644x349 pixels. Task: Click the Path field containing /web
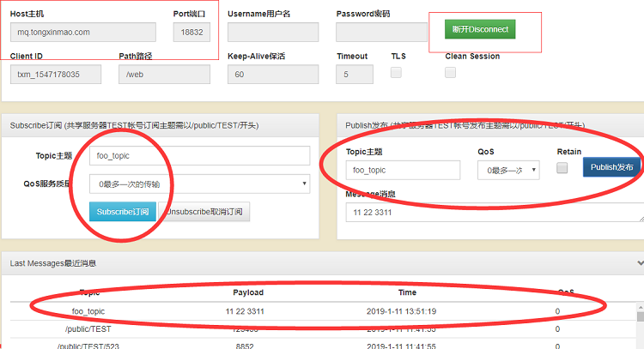pyautogui.click(x=164, y=75)
